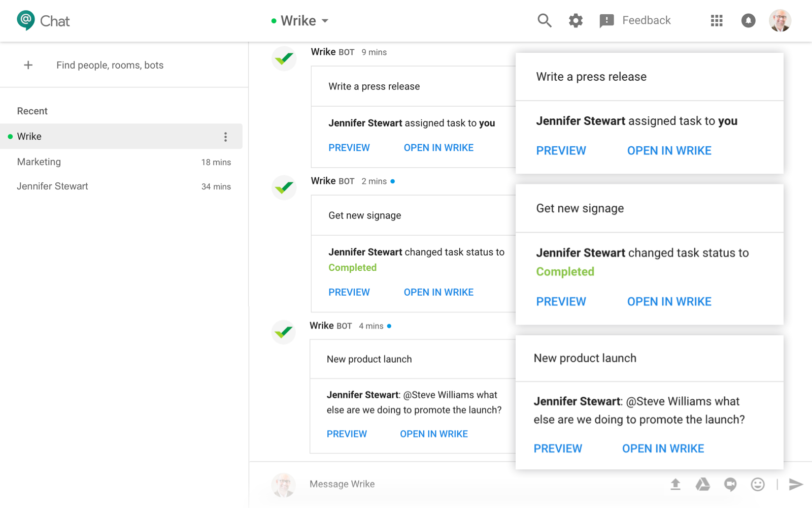Viewport: 812px width, 508px height.
Task: Click PREVIEW in chat Get new signage message
Action: pyautogui.click(x=349, y=293)
